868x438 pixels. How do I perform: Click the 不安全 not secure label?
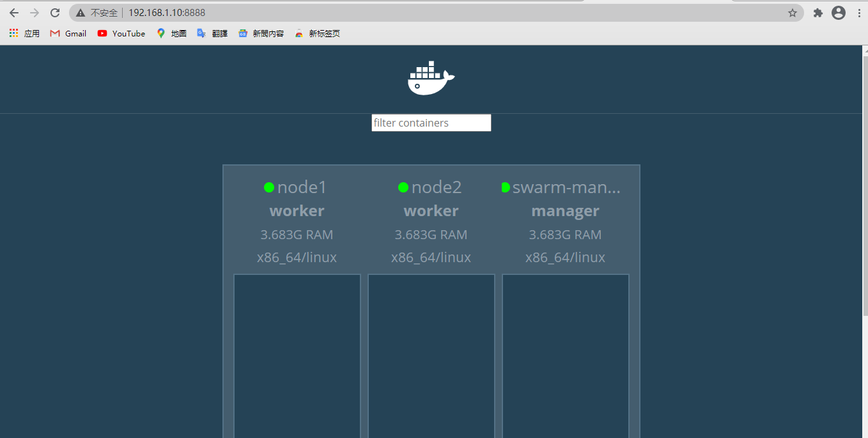click(x=104, y=13)
